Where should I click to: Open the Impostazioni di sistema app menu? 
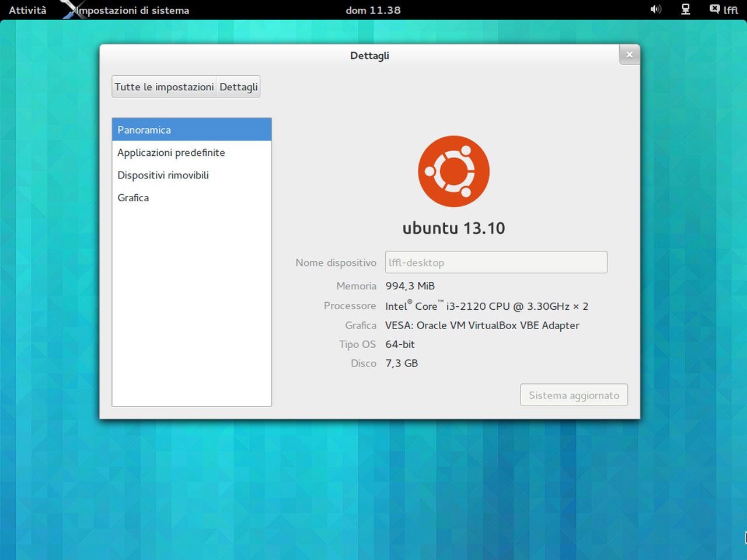point(133,10)
